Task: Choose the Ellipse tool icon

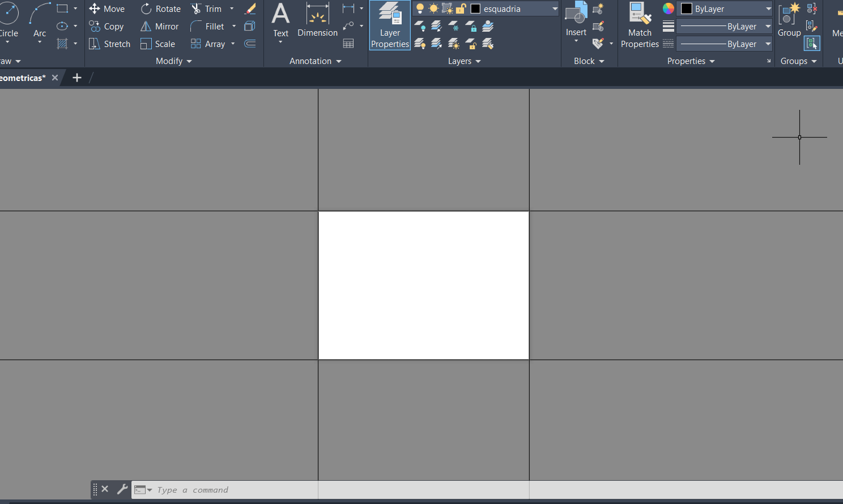Action: pyautogui.click(x=62, y=26)
